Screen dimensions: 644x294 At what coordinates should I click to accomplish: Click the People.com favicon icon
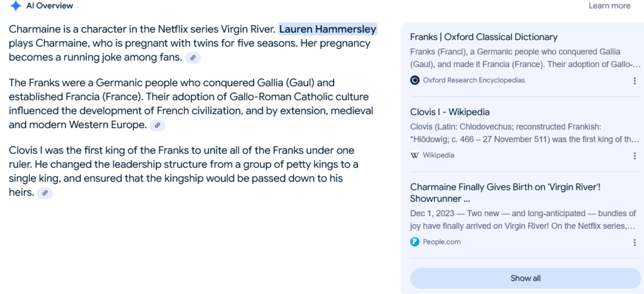click(x=414, y=242)
